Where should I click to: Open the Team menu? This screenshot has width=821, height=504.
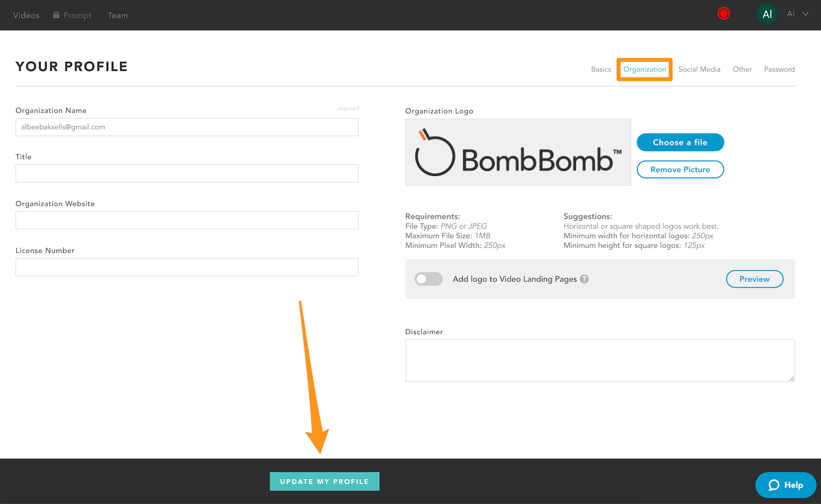coord(118,15)
